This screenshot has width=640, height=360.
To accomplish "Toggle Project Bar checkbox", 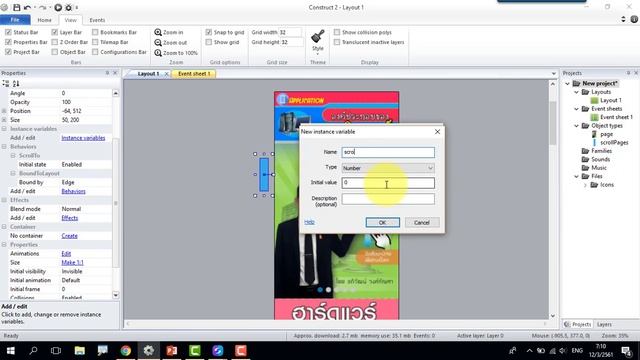I will coord(8,52).
